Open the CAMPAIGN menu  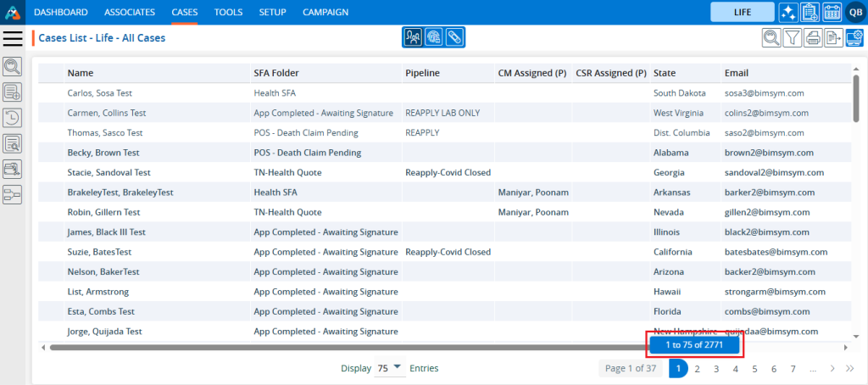click(x=325, y=12)
